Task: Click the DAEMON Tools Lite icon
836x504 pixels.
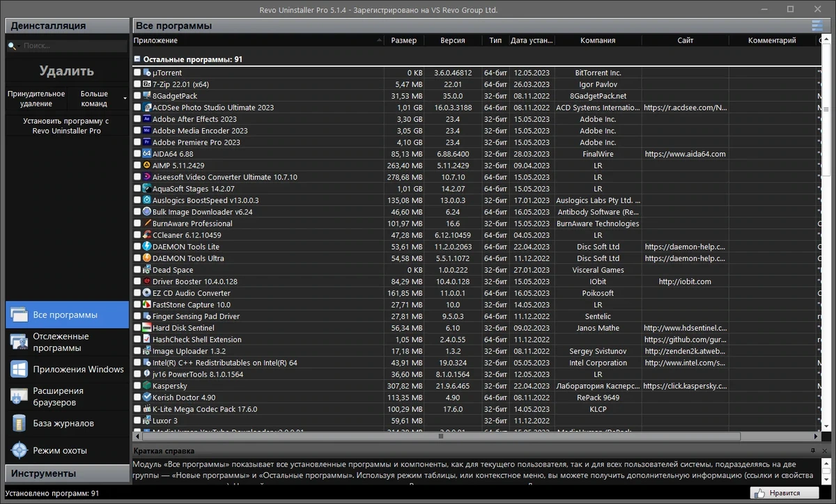Action: click(147, 246)
